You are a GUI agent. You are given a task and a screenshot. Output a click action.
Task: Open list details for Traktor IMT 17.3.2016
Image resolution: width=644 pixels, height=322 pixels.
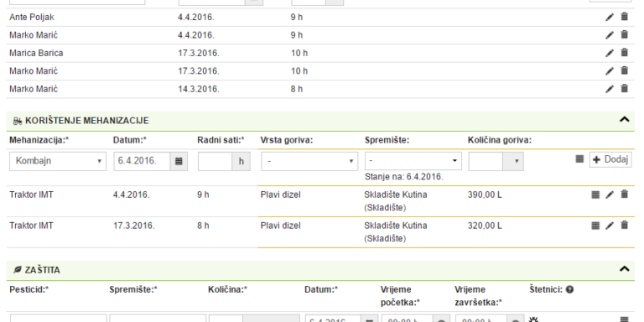[x=595, y=226]
